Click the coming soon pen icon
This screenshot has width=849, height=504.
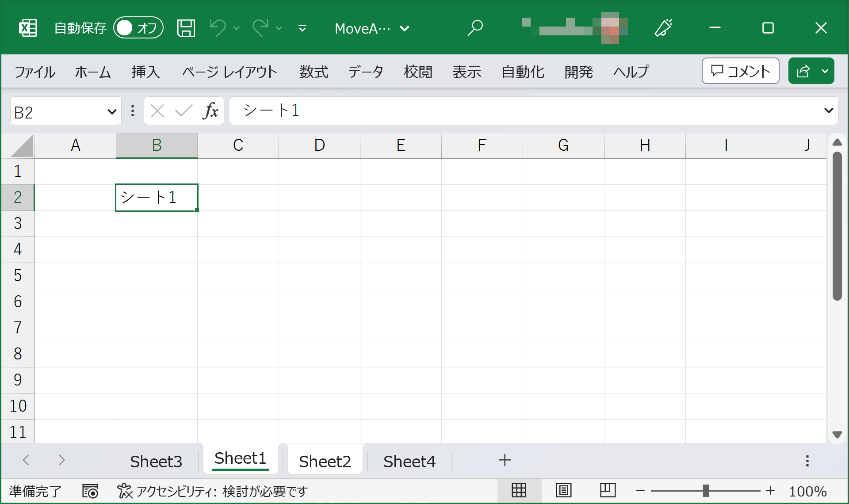point(663,28)
